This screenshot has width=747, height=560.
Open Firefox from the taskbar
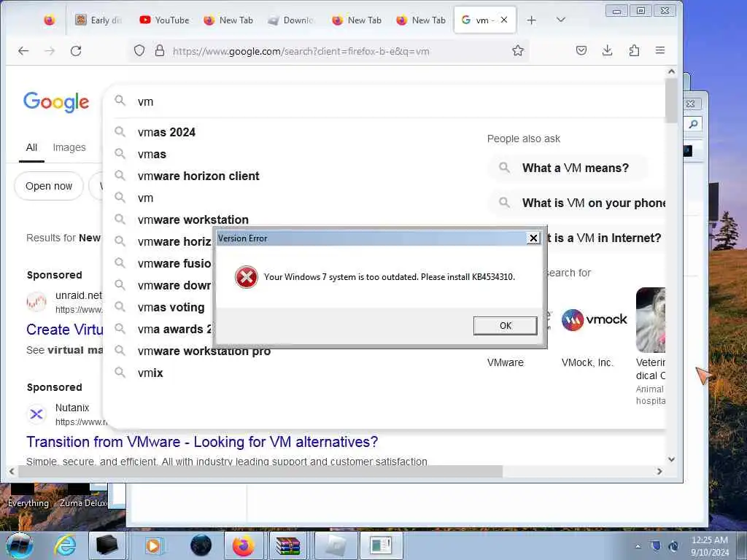pyautogui.click(x=244, y=545)
